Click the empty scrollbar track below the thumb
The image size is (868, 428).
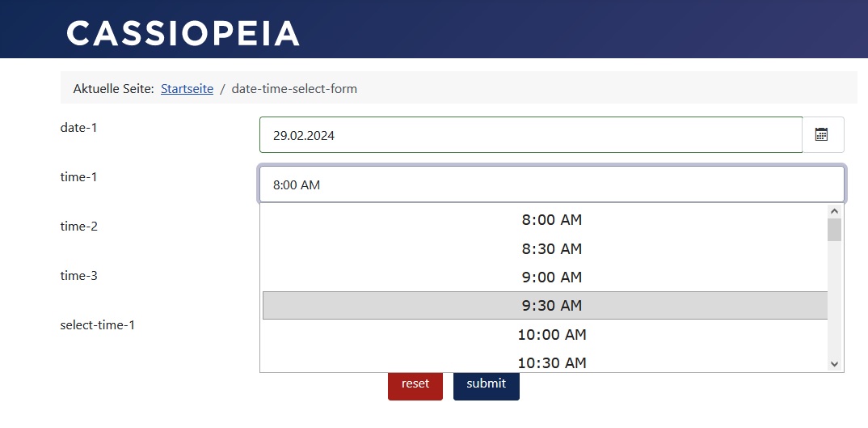tap(835, 307)
